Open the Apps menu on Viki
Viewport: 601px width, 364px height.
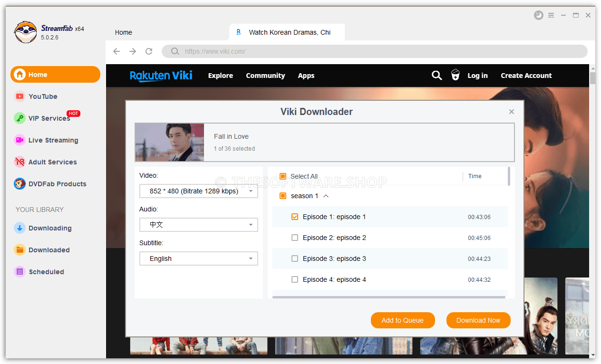click(306, 76)
